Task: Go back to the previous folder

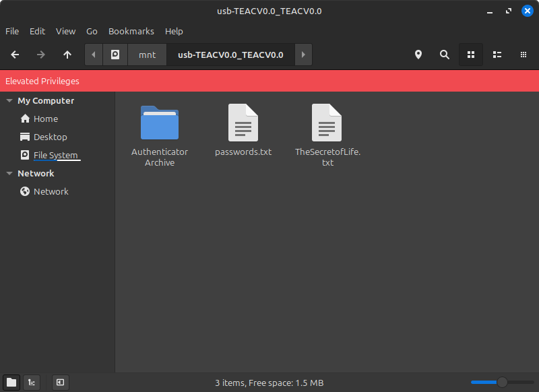Action: tap(15, 55)
